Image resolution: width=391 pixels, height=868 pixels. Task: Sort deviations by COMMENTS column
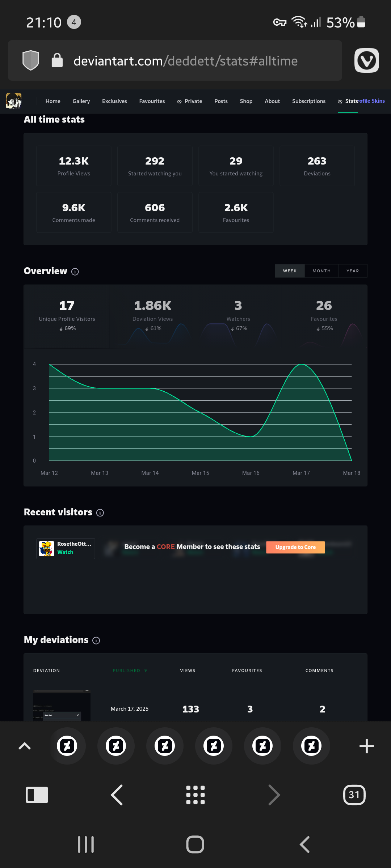point(319,671)
